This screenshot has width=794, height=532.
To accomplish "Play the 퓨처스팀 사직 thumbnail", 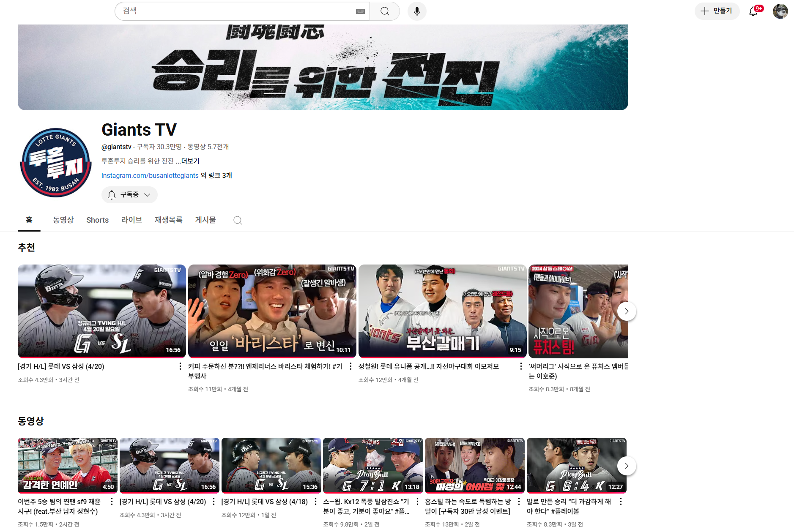I will 578,311.
